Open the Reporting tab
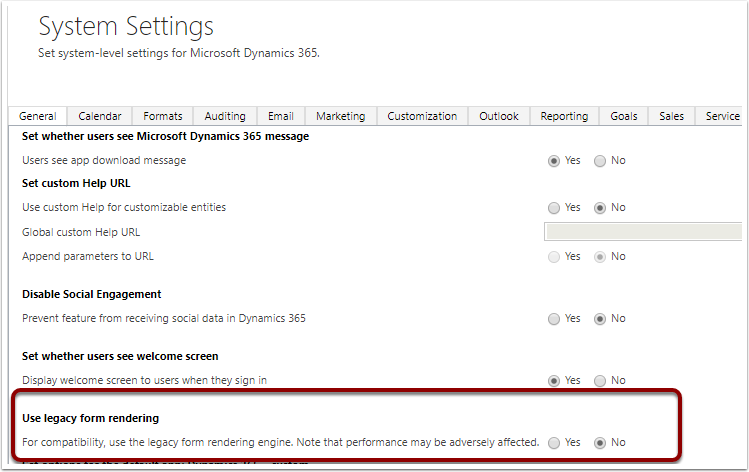This screenshot has width=749, height=472. pyautogui.click(x=564, y=116)
